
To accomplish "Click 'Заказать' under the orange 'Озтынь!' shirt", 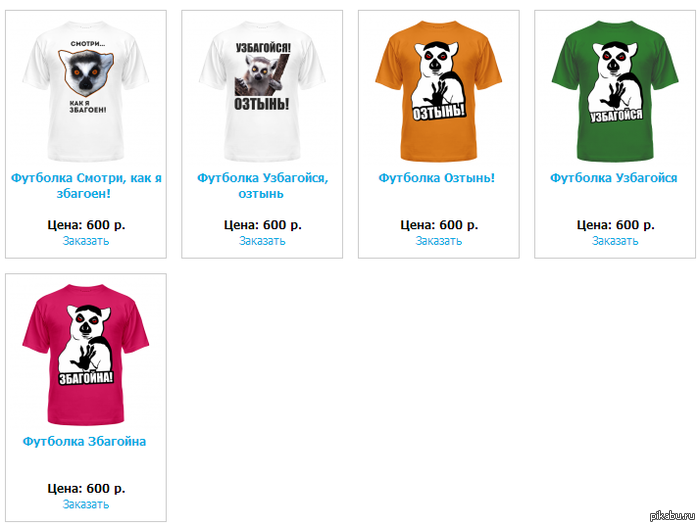I will tap(438, 241).
